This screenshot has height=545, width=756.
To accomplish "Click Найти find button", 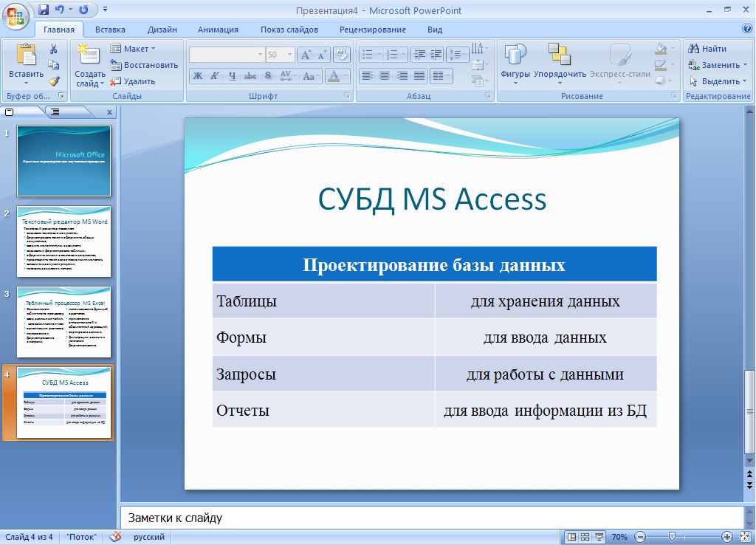I will click(708, 49).
